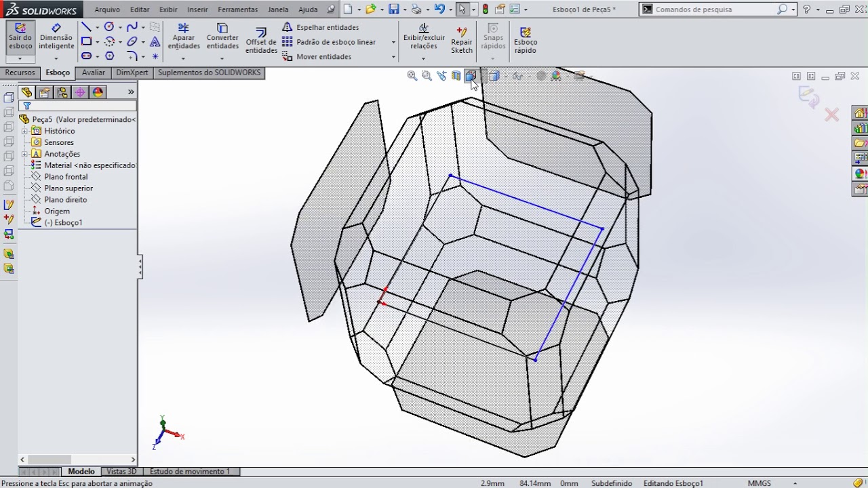868x488 pixels.
Task: Open dropdown under Converter entidades
Action: pyautogui.click(x=222, y=58)
